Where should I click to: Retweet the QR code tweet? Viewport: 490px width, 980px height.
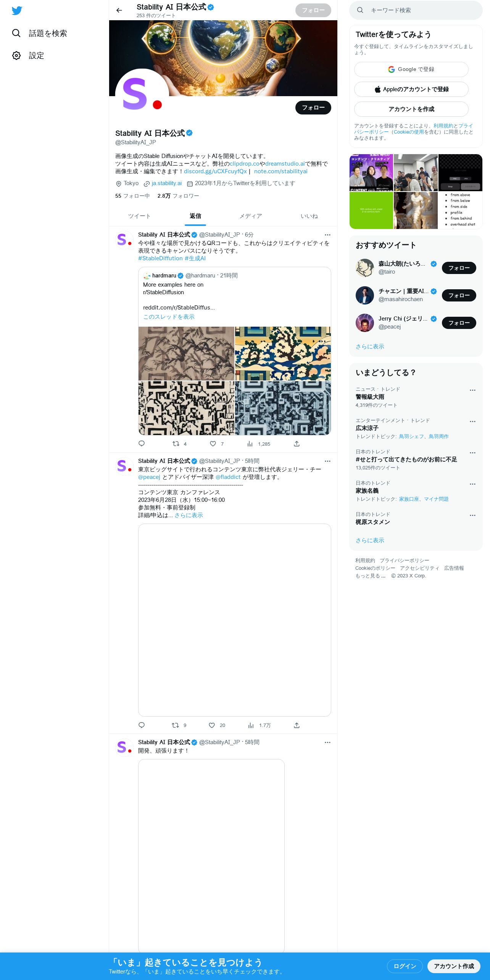click(176, 443)
